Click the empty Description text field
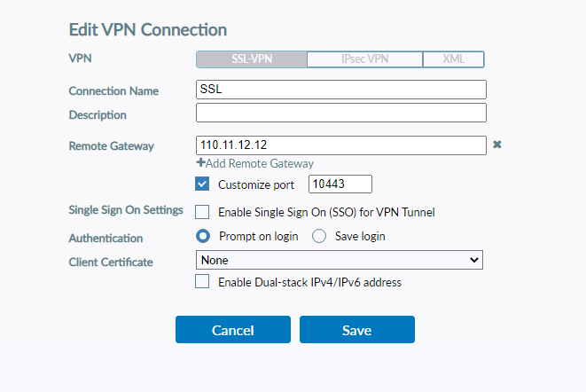This screenshot has width=586, height=392. 340,113
